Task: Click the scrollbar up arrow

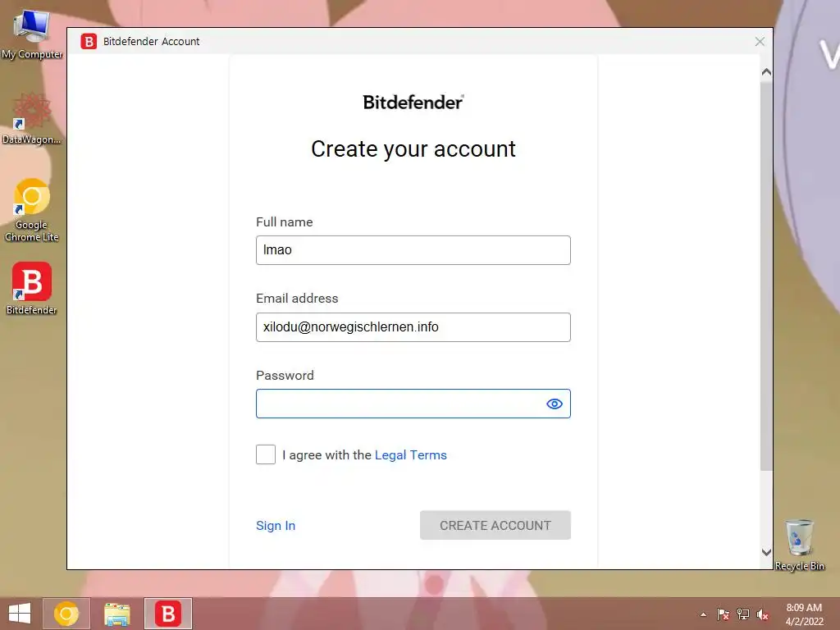Action: coord(767,72)
